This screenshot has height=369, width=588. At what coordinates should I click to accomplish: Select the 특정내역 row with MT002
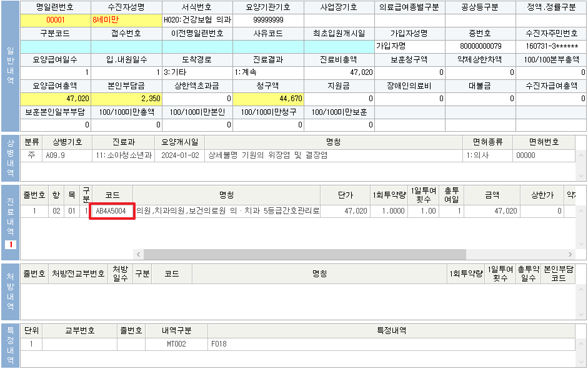click(250, 343)
